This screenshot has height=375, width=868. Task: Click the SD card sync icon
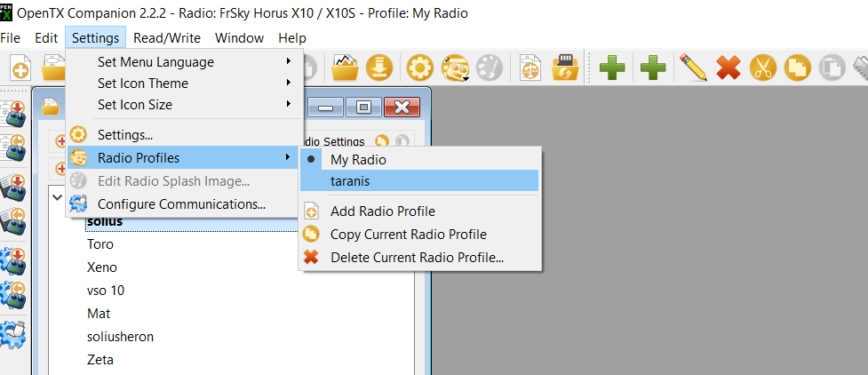[x=565, y=68]
